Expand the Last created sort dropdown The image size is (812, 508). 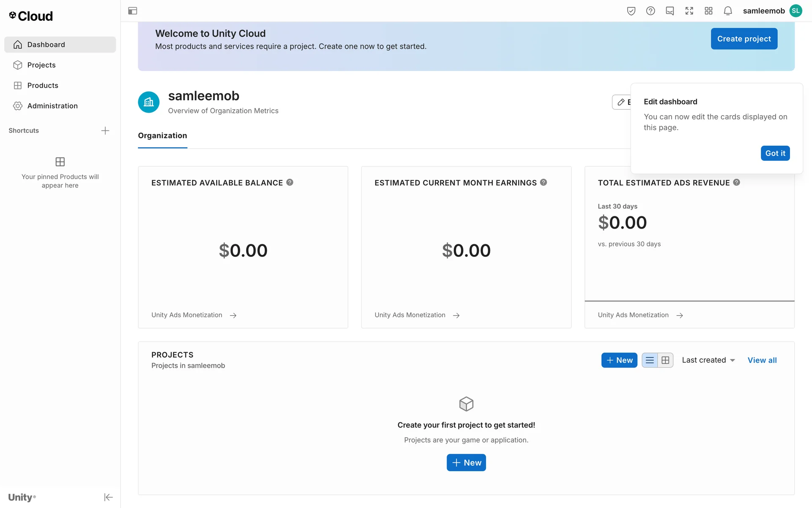[708, 360]
